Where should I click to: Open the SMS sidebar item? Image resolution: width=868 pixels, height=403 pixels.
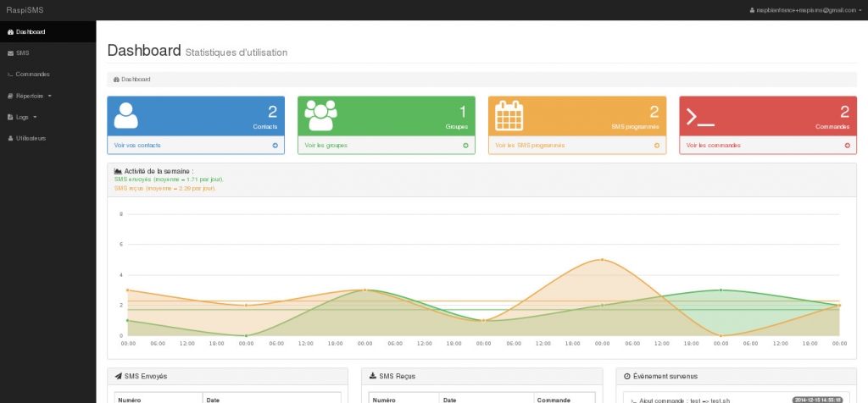pos(48,53)
